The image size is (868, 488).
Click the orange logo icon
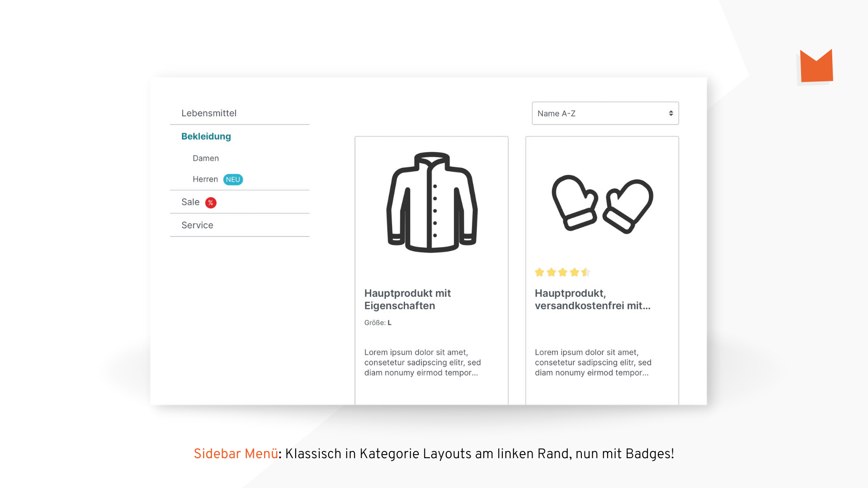tap(816, 66)
